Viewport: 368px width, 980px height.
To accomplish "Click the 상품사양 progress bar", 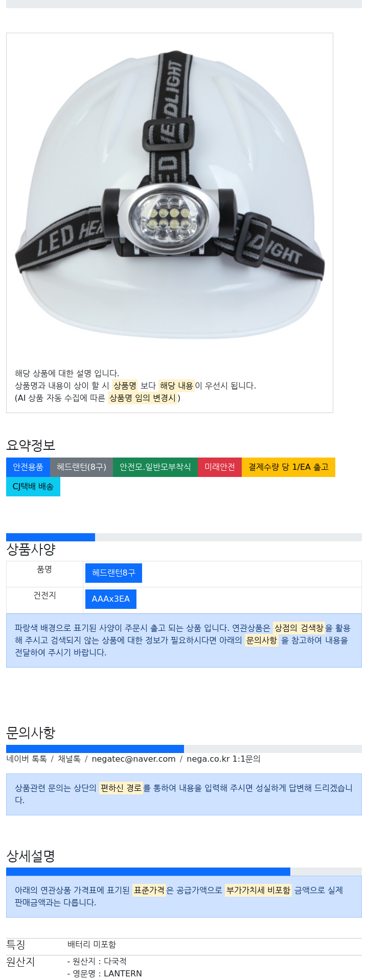I will point(184,537).
